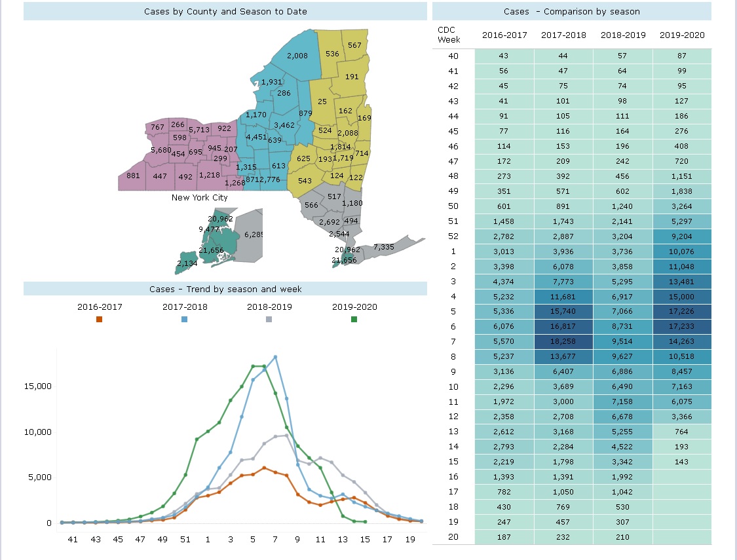Click the 'New York City' inset map label
This screenshot has width=737, height=560.
point(199,197)
